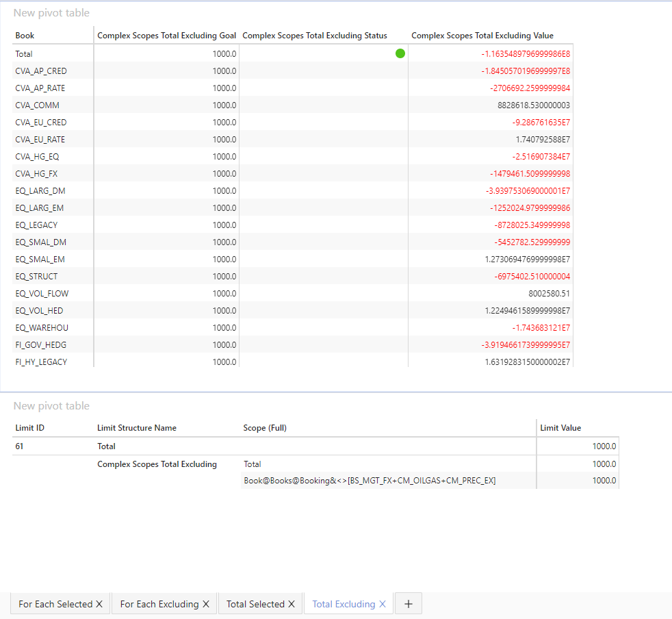This screenshot has height=619, width=672.
Task: Close the For Each Selected tab
Action: (x=99, y=604)
